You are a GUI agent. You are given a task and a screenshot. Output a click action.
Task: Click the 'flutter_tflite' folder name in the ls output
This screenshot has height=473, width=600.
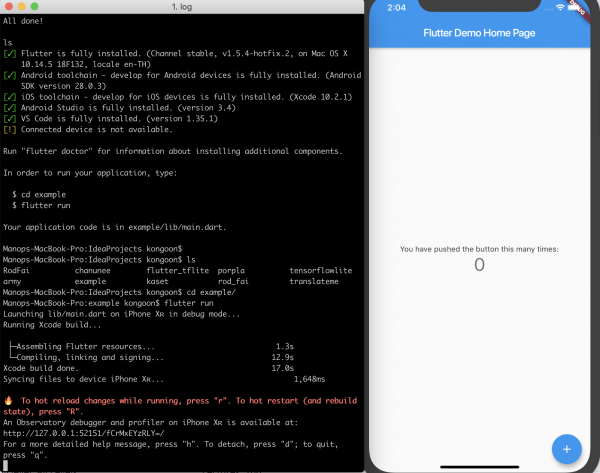pos(178,271)
